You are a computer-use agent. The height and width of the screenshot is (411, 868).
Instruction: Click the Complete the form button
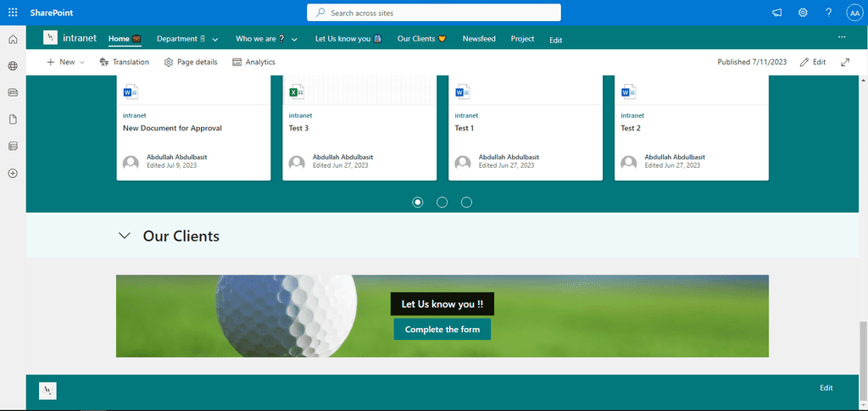(x=442, y=329)
